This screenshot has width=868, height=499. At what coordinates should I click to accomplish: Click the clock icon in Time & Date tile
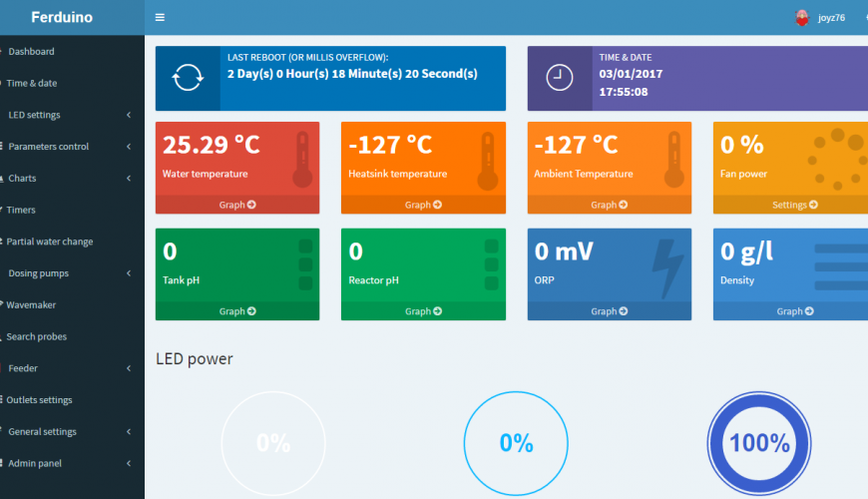click(x=560, y=78)
